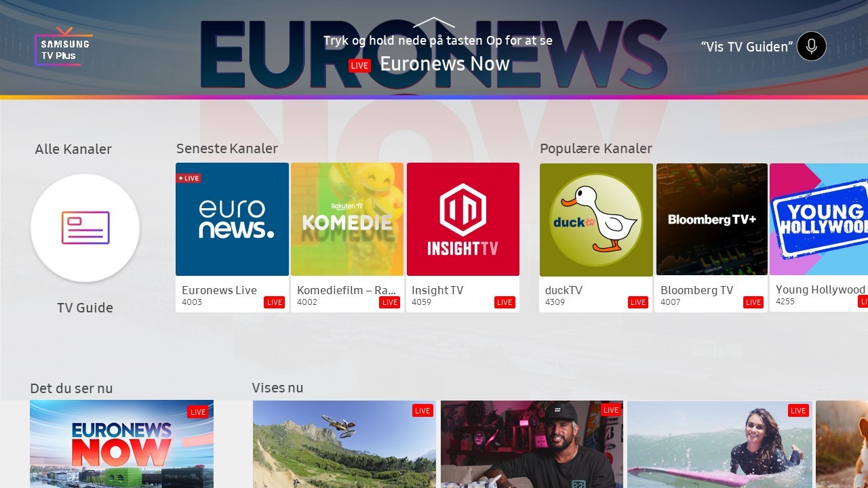Click the Euronews Now link in banner
The width and height of the screenshot is (868, 488).
[x=446, y=63]
